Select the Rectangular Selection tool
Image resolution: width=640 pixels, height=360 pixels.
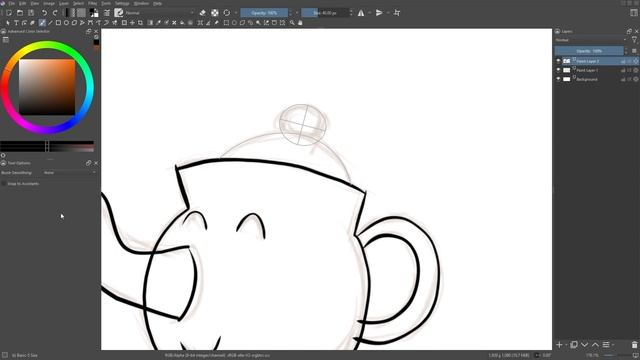point(226,23)
